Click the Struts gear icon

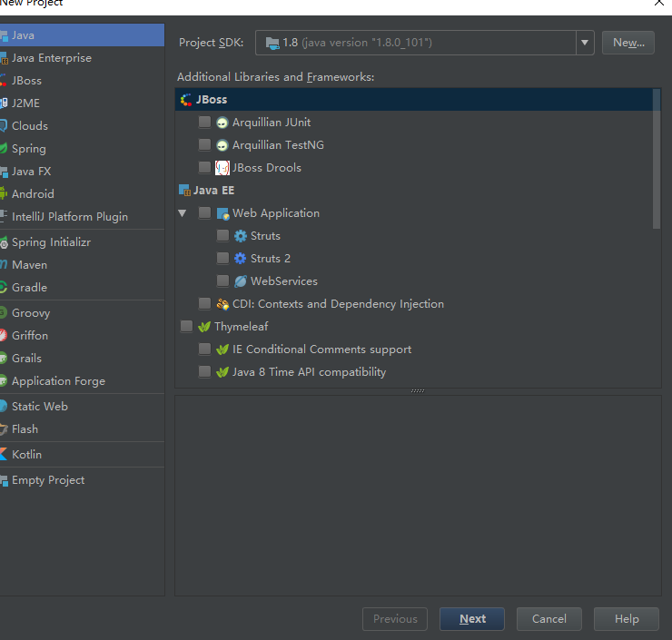tap(241, 236)
